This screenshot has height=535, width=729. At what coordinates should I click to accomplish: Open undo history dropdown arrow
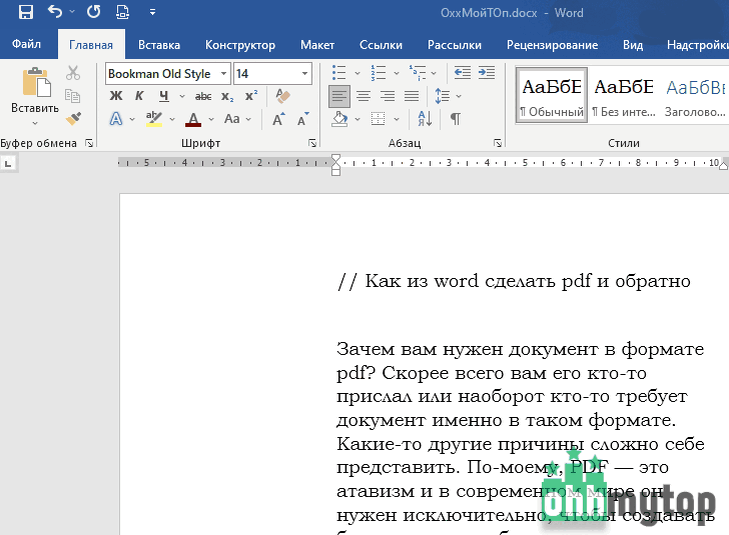[72, 12]
